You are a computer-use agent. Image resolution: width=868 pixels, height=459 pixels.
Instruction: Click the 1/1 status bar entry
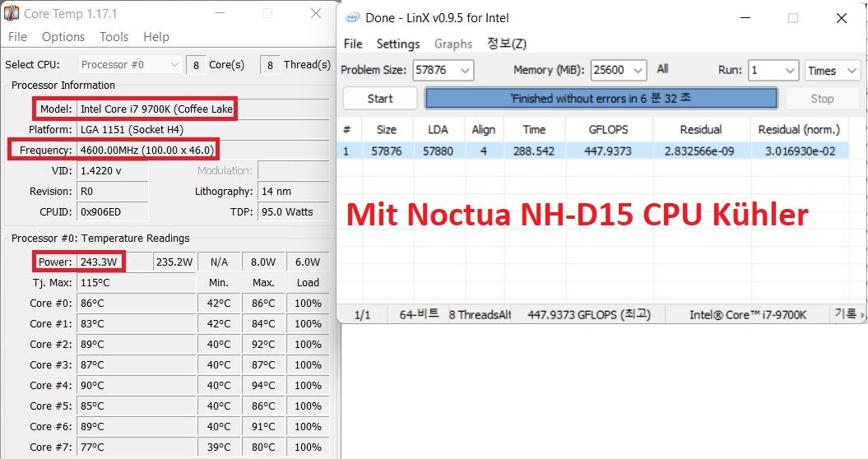pyautogui.click(x=362, y=315)
